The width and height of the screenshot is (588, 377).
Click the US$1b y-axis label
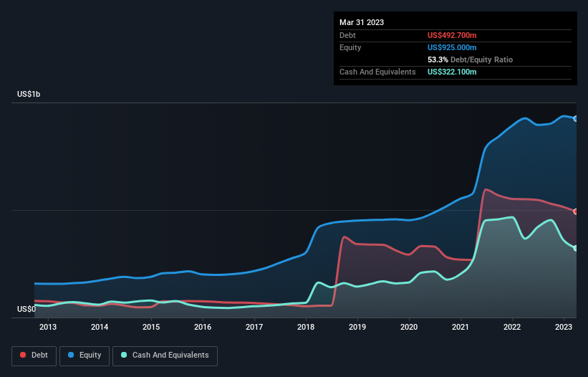tap(29, 94)
